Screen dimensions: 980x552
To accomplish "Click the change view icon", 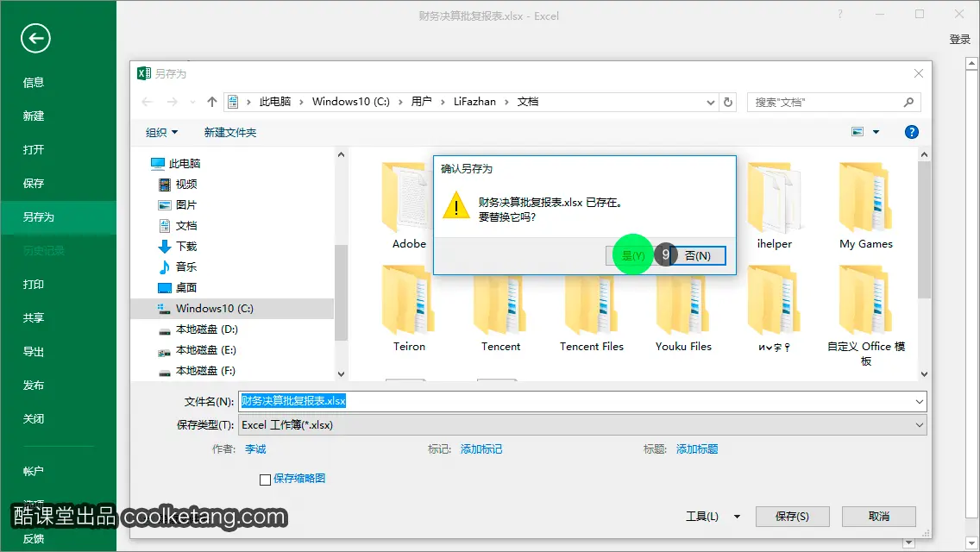I will tap(857, 132).
